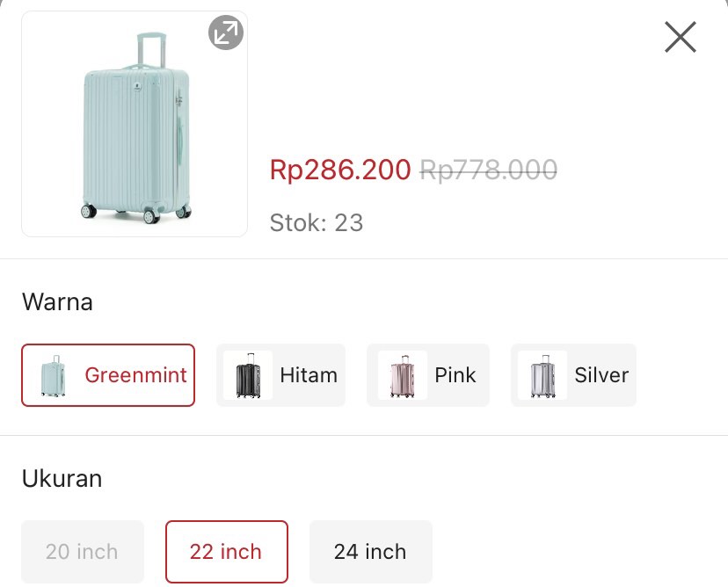
Task: Tap the discounted price Rp286.200
Action: pyautogui.click(x=340, y=170)
